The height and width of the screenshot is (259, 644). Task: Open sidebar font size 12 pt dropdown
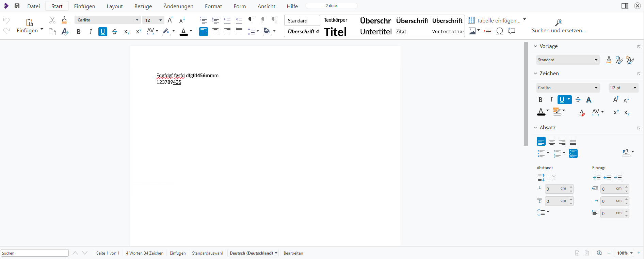[x=635, y=88]
